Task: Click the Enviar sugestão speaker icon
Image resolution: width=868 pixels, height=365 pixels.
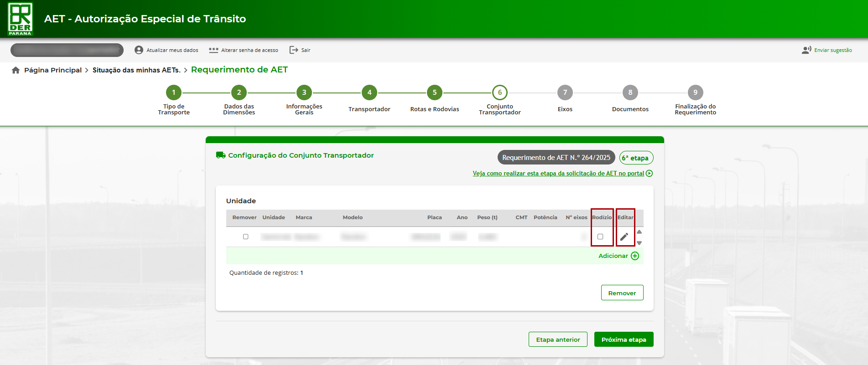Action: tap(806, 50)
